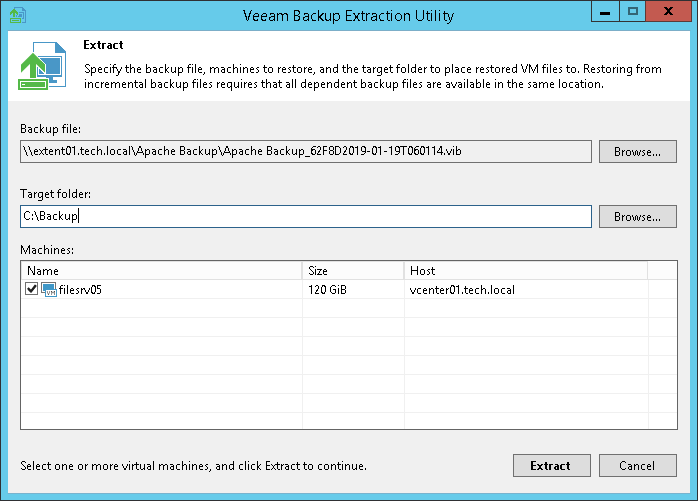
Task: Maximize the Extraction Utility window
Action: tap(632, 14)
